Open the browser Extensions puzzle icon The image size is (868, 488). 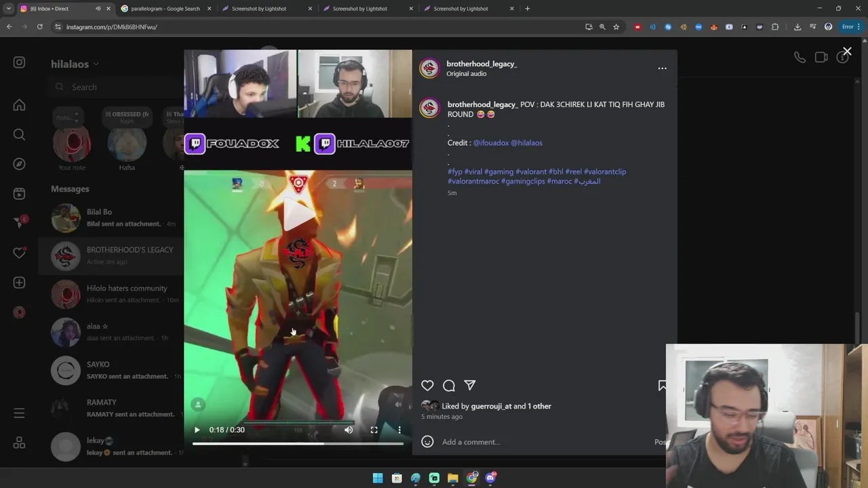[x=775, y=26]
